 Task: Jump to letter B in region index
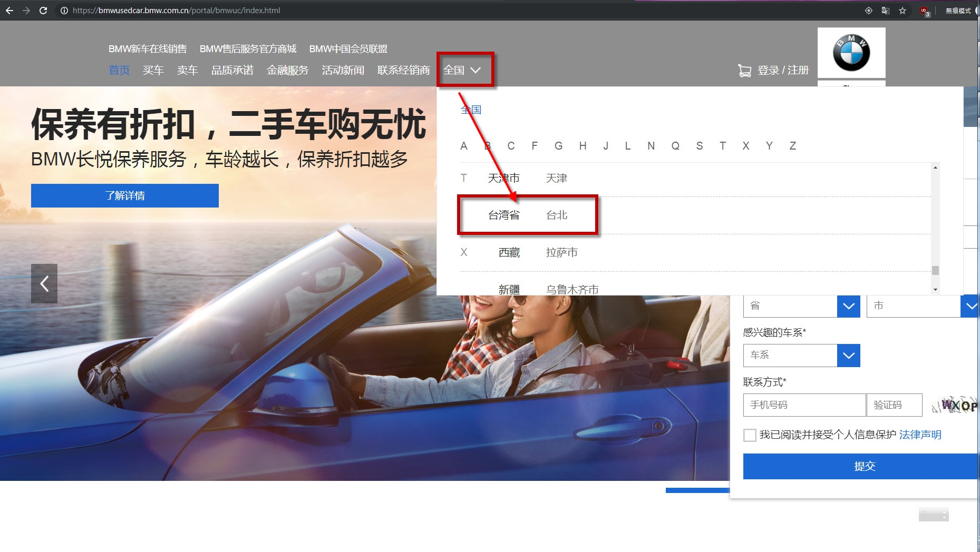488,146
